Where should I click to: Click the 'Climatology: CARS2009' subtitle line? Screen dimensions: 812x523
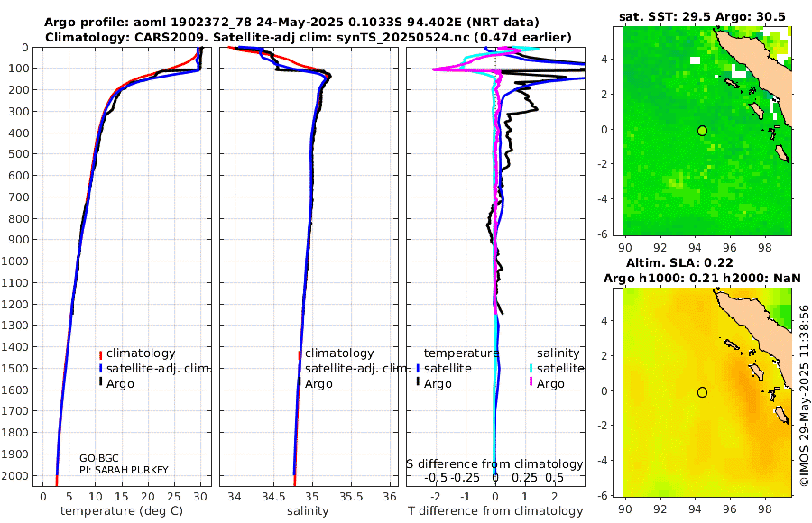coord(309,37)
